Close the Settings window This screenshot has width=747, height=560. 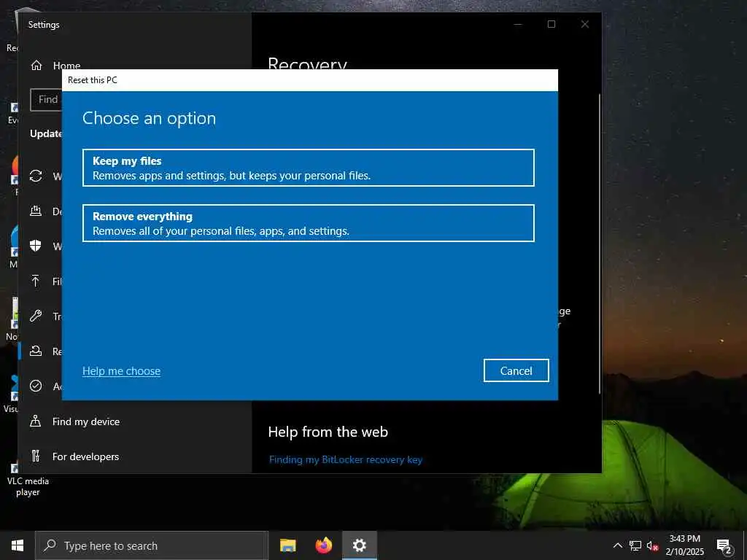tap(584, 24)
